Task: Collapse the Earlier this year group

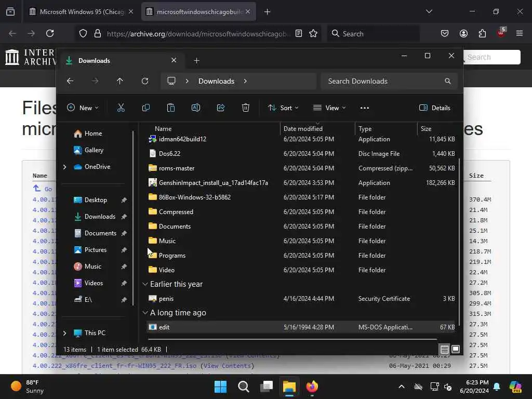Action: (145, 284)
